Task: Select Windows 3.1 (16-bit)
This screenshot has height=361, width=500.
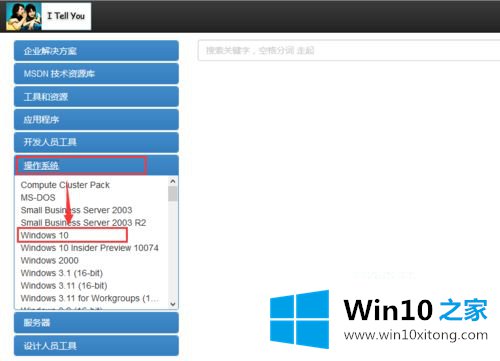Action: (x=62, y=273)
